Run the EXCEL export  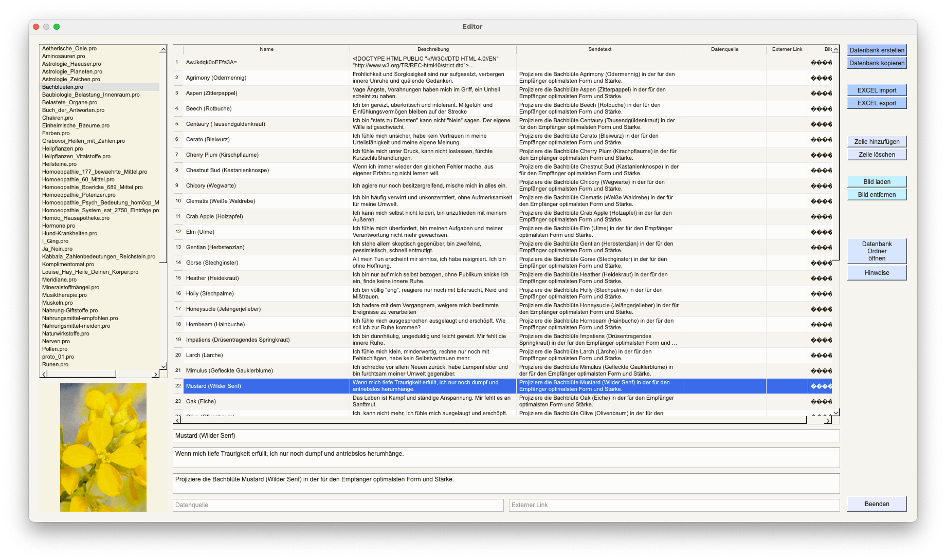[x=877, y=103]
